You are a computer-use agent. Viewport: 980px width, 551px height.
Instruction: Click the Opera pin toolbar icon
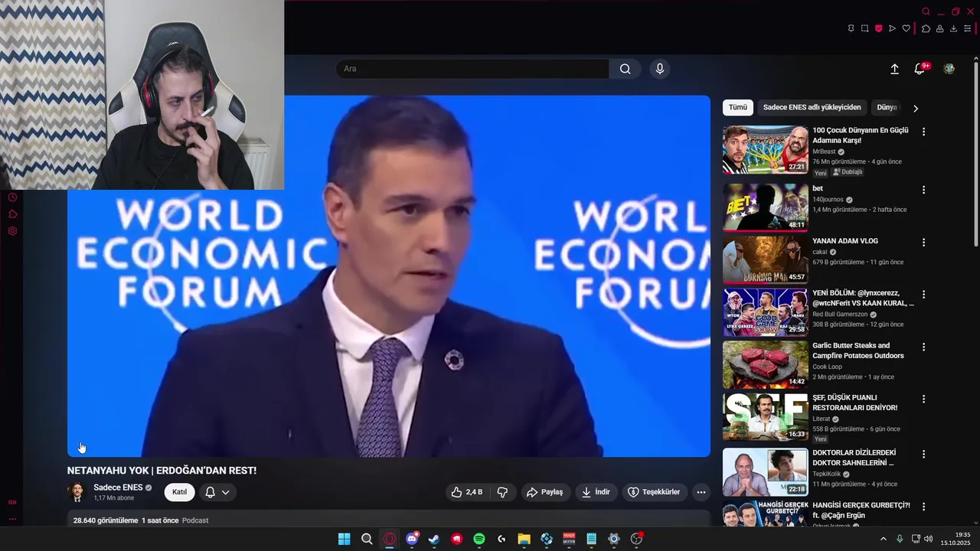pos(851,28)
